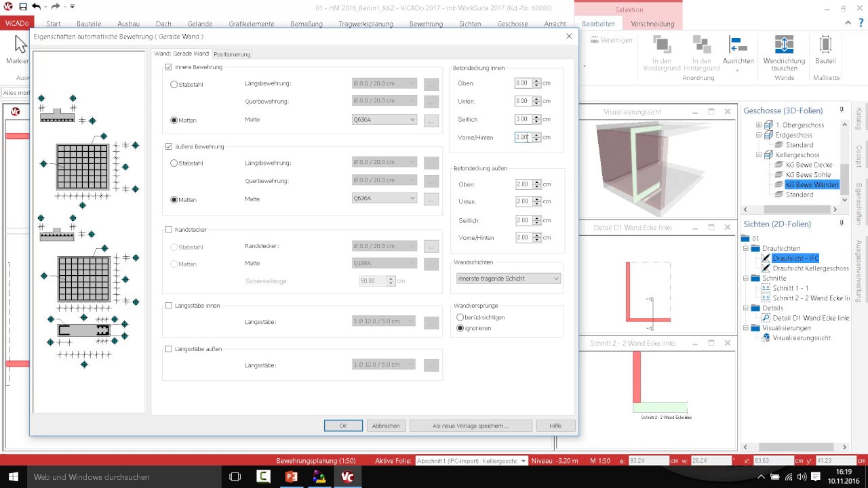Click the Hilfe button
This screenshot has width=868, height=488.
click(555, 426)
